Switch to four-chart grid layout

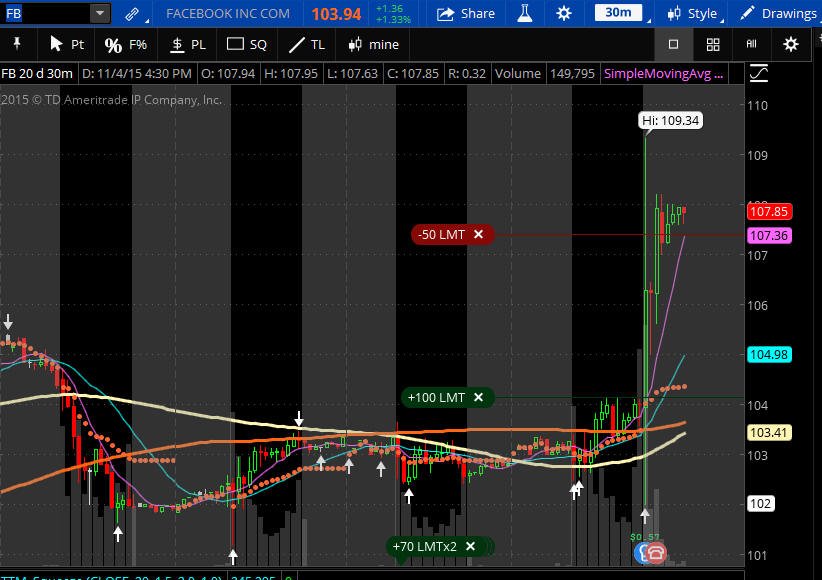tap(713, 45)
